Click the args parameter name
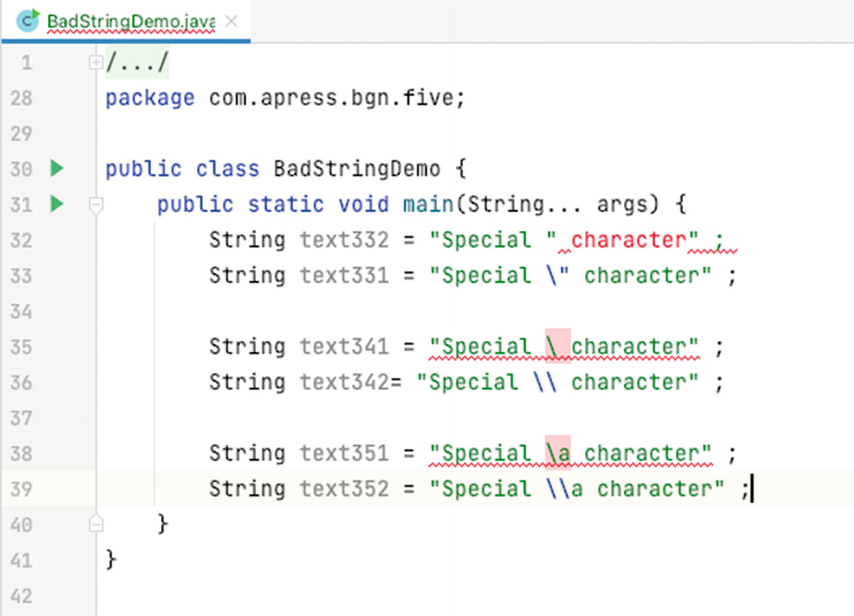854x616 pixels. pos(622,205)
